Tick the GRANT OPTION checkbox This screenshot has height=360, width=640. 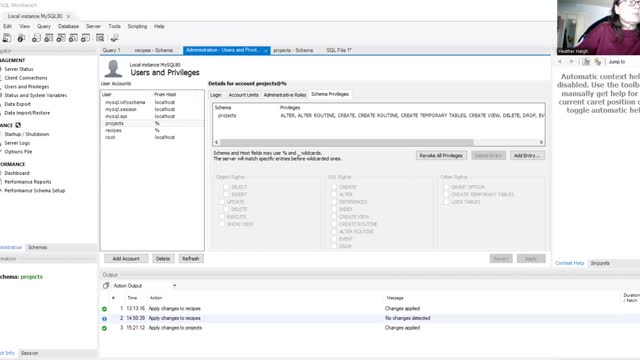point(446,187)
